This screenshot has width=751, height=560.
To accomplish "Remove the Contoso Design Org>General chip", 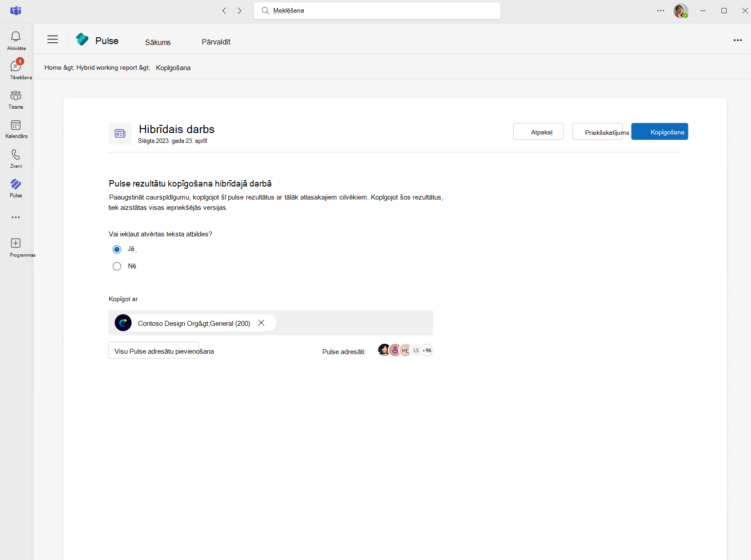I will 261,322.
